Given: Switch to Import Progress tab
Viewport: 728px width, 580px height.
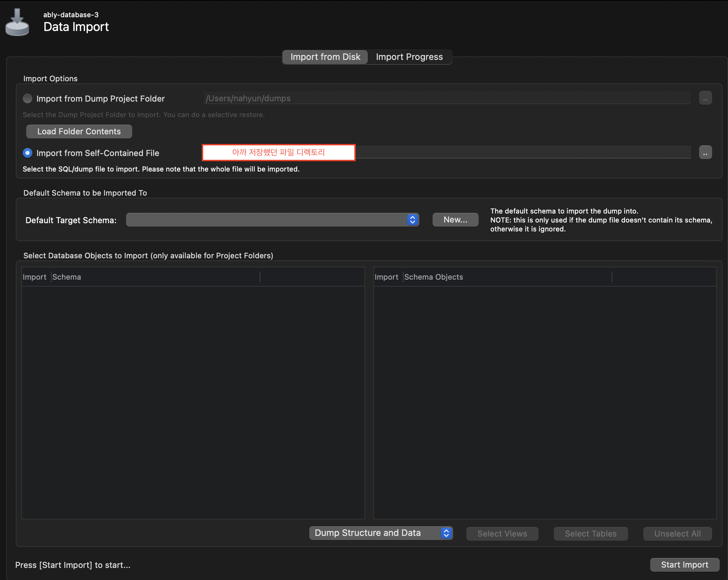Looking at the screenshot, I should (x=409, y=57).
